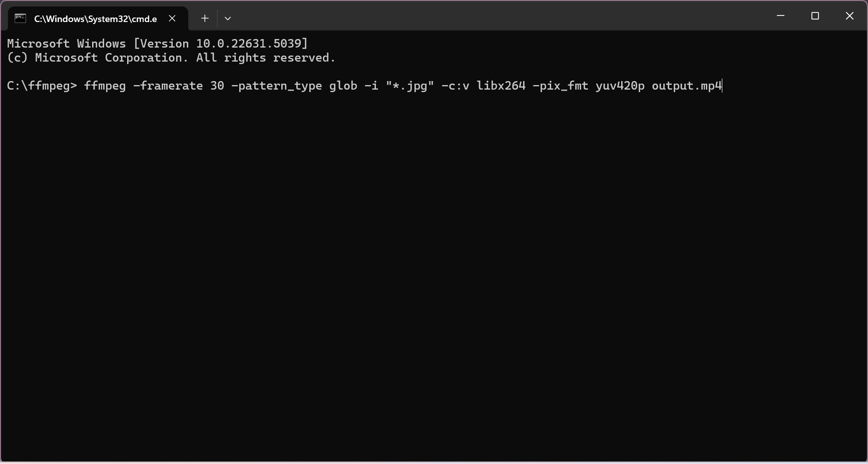Viewport: 868px width, 464px height.
Task: Open the new tab profile dropdown chevron
Action: [x=228, y=19]
